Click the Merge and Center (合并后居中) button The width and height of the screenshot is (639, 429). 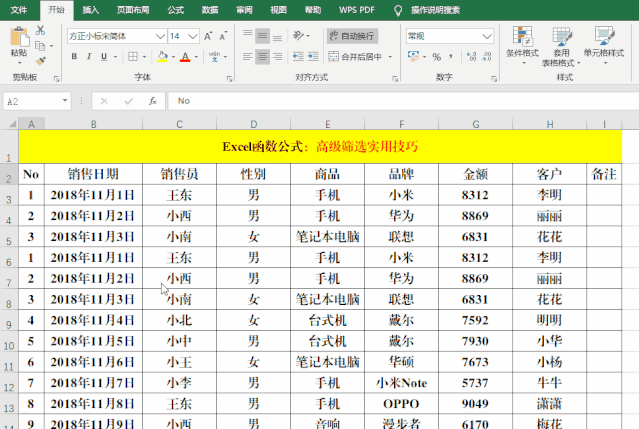pos(360,57)
